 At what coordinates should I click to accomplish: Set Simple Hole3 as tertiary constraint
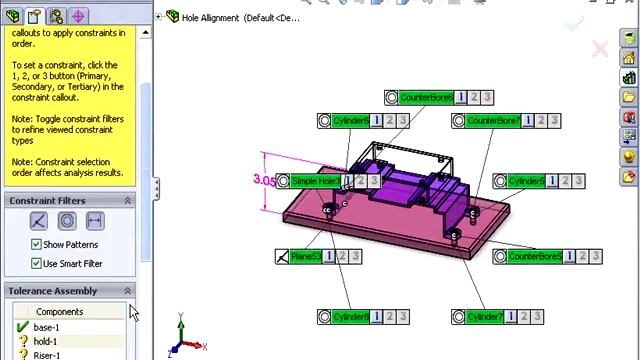point(374,181)
